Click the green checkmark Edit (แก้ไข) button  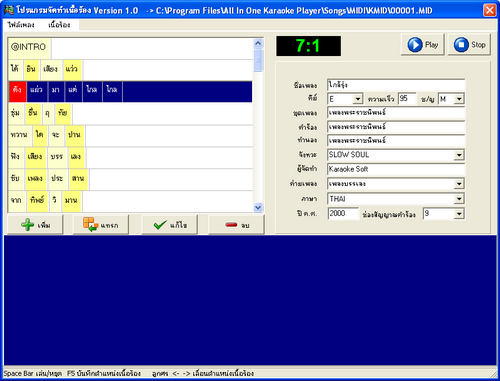170,225
